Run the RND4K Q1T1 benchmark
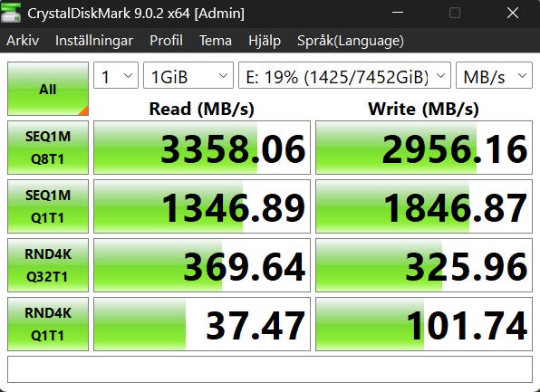This screenshot has height=392, width=540. tap(48, 324)
